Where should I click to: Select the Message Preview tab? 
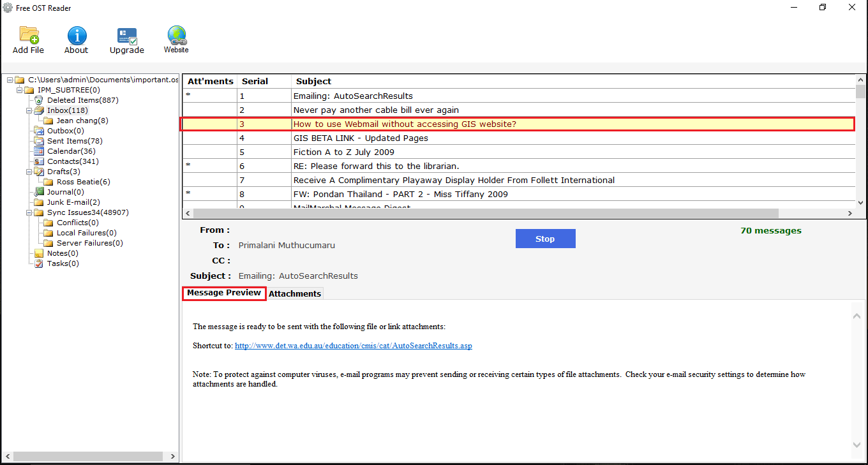tap(224, 293)
